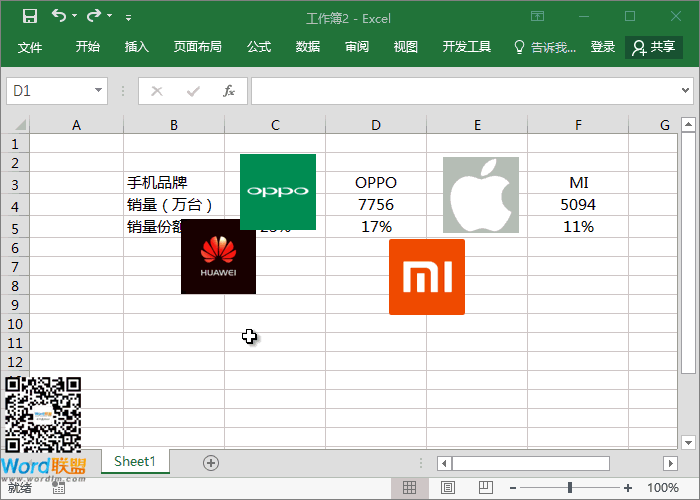Switch to Normal view icon
Viewport: 700px width, 500px height.
pyautogui.click(x=409, y=488)
